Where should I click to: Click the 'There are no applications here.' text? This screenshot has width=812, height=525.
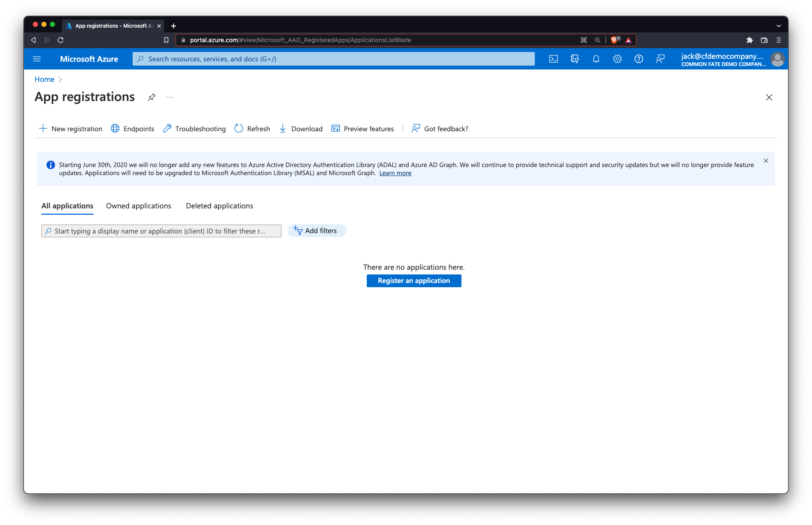(x=414, y=267)
